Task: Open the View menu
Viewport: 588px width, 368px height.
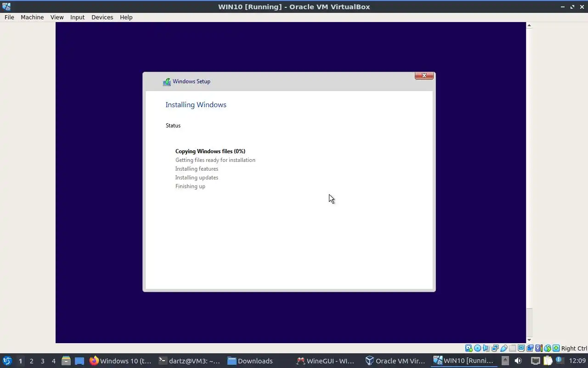Action: pyautogui.click(x=57, y=17)
